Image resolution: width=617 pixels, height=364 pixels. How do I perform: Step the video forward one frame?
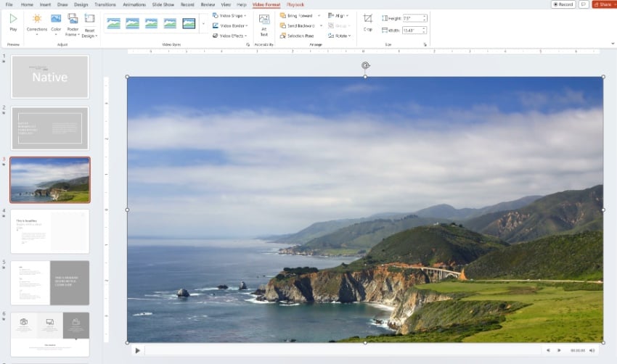559,350
